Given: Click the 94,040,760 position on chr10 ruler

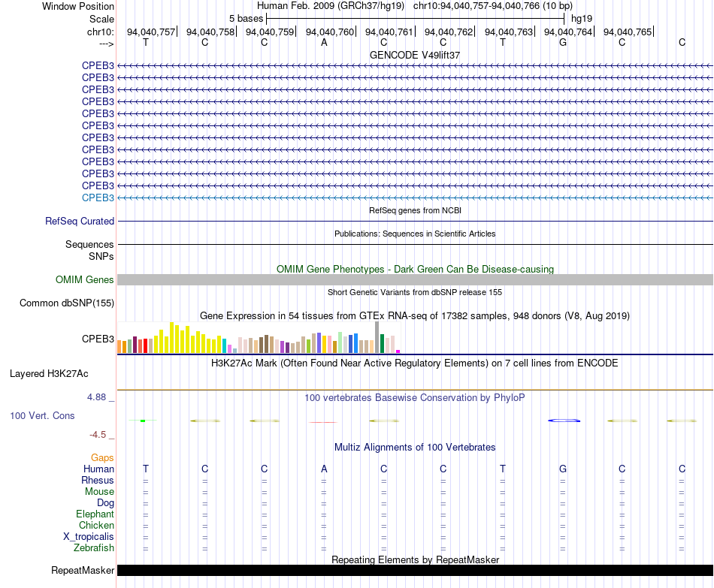Looking at the screenshot, I should (330, 32).
